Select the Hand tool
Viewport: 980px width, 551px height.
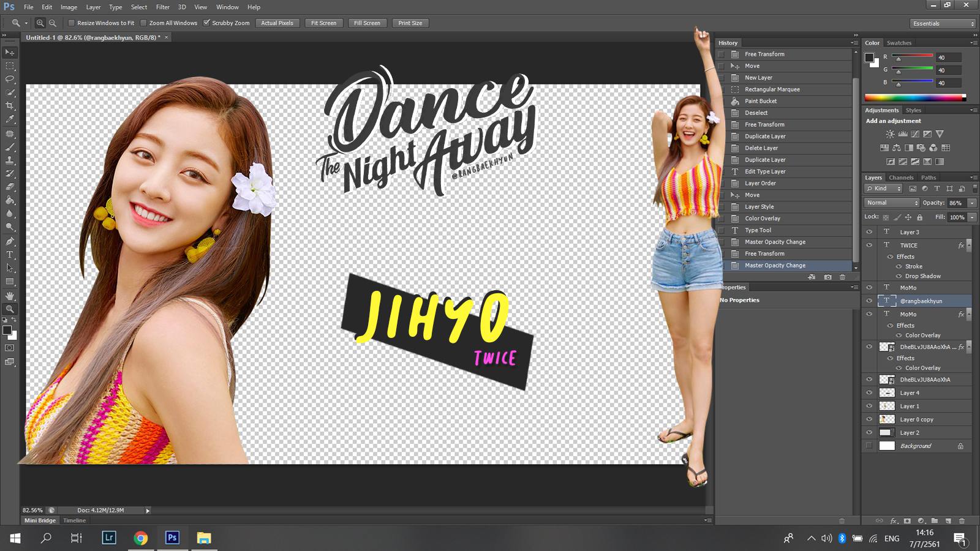coord(10,296)
